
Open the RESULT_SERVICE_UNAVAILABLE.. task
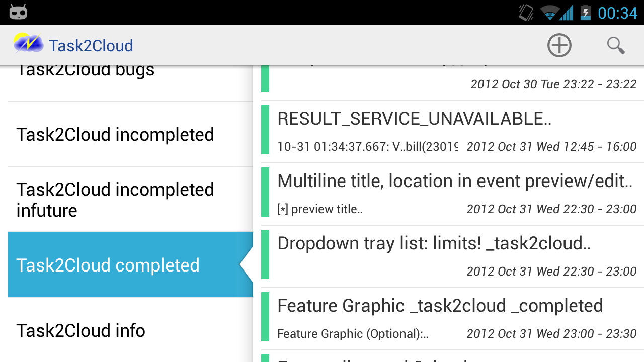[x=452, y=132]
